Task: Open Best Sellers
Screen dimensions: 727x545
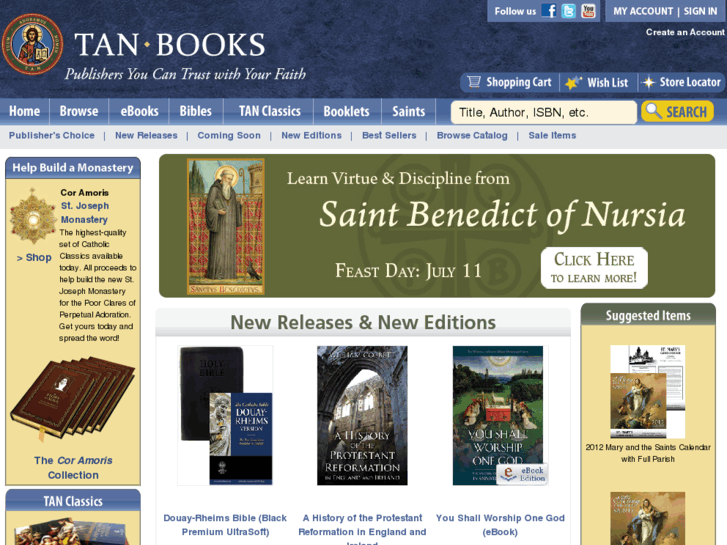Action: point(389,135)
